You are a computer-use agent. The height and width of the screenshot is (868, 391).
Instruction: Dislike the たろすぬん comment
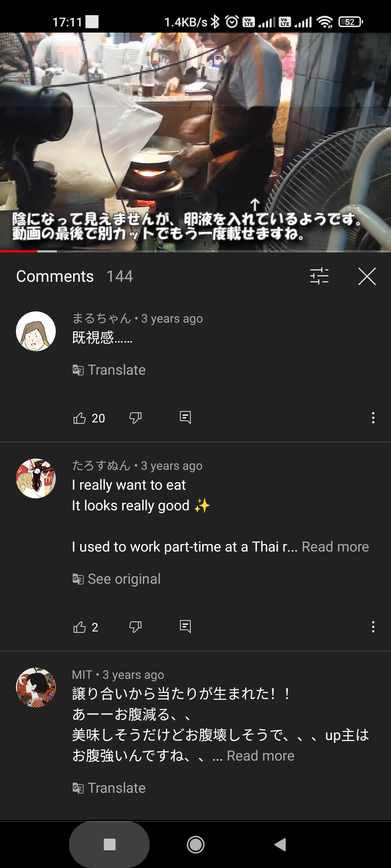[135, 627]
